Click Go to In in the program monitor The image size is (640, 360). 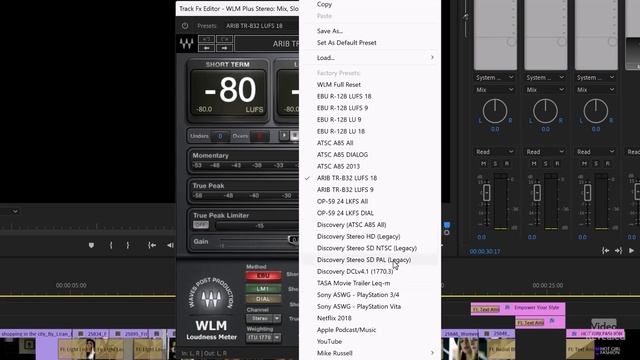[152, 245]
